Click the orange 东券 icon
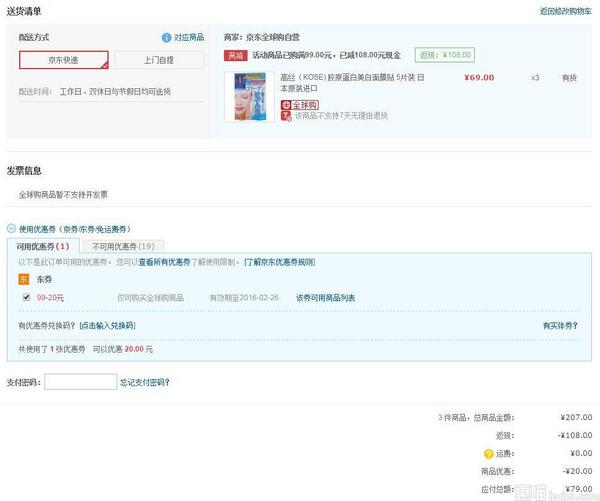Image resolution: width=600 pixels, height=501 pixels. [x=24, y=279]
